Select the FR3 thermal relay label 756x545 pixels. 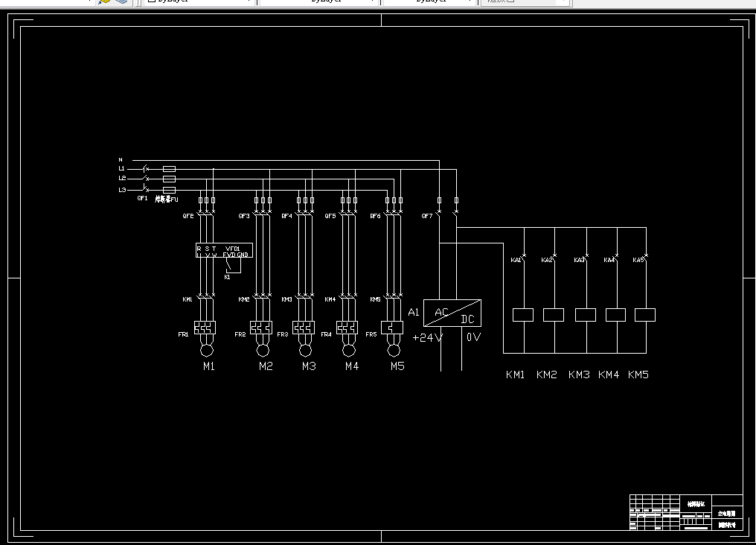pyautogui.click(x=283, y=334)
